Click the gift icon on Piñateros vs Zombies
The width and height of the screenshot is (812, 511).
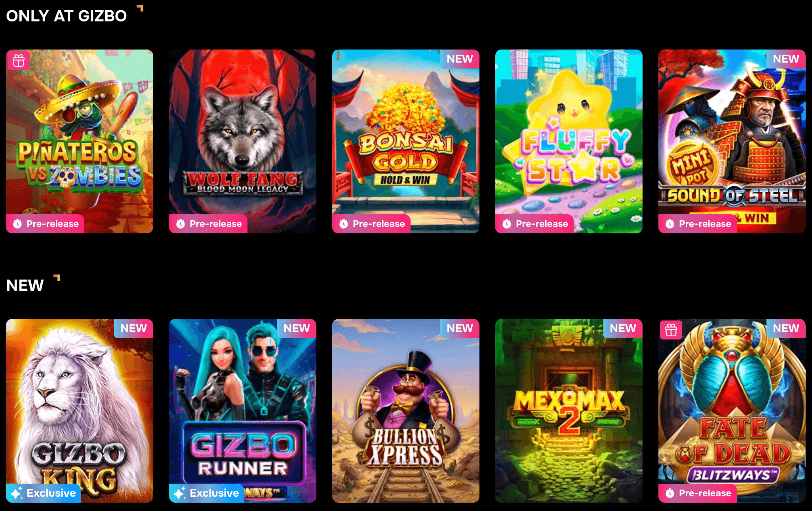click(x=19, y=61)
